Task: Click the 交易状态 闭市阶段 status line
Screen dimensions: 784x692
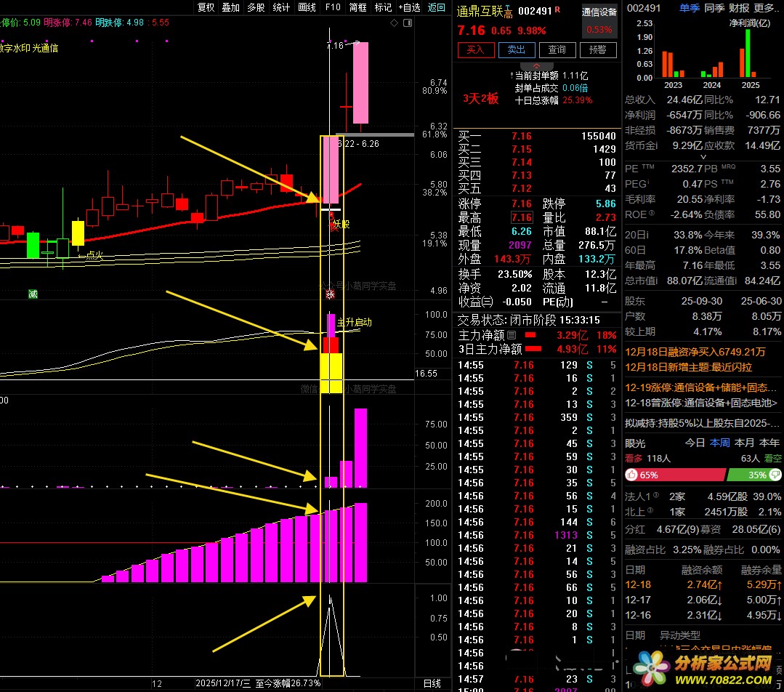Action: (x=529, y=320)
